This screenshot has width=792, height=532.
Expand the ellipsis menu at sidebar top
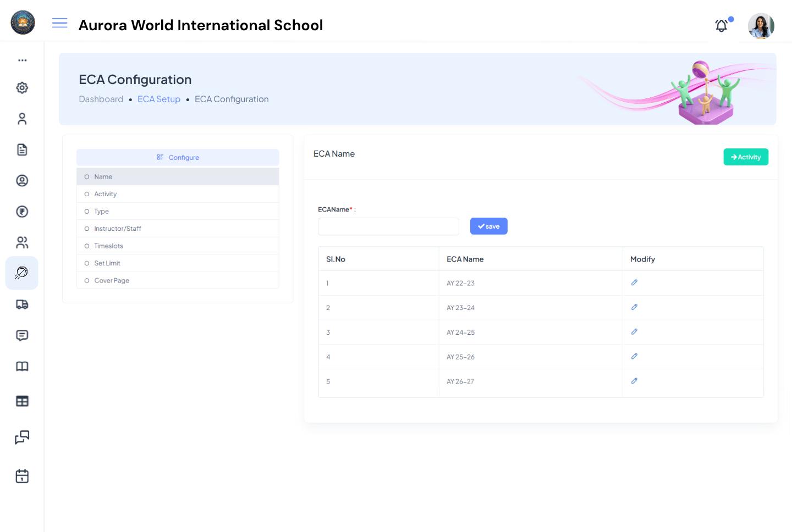pyautogui.click(x=22, y=60)
